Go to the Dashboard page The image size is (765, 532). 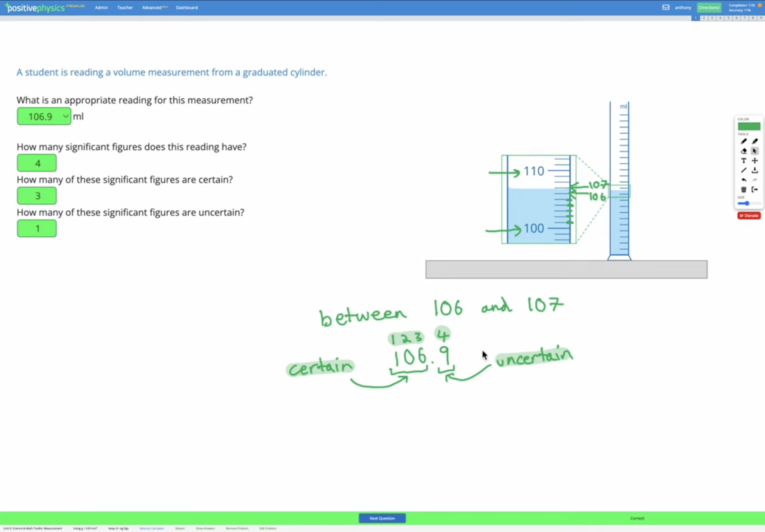[187, 7]
